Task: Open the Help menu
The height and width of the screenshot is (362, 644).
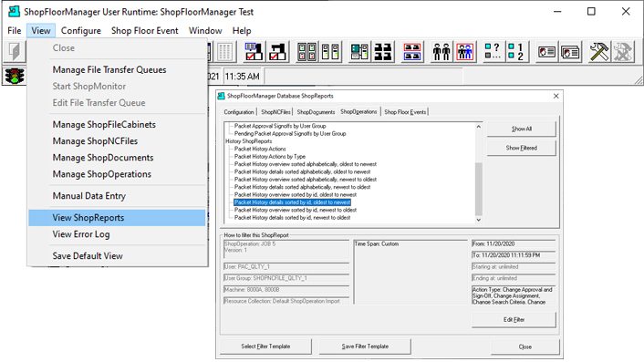Action: pos(242,31)
